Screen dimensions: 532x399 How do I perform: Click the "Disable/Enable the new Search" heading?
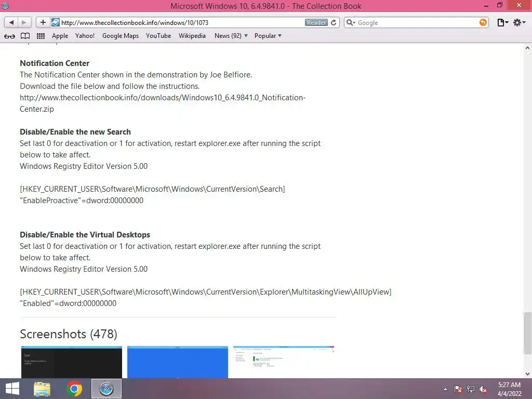tap(75, 132)
